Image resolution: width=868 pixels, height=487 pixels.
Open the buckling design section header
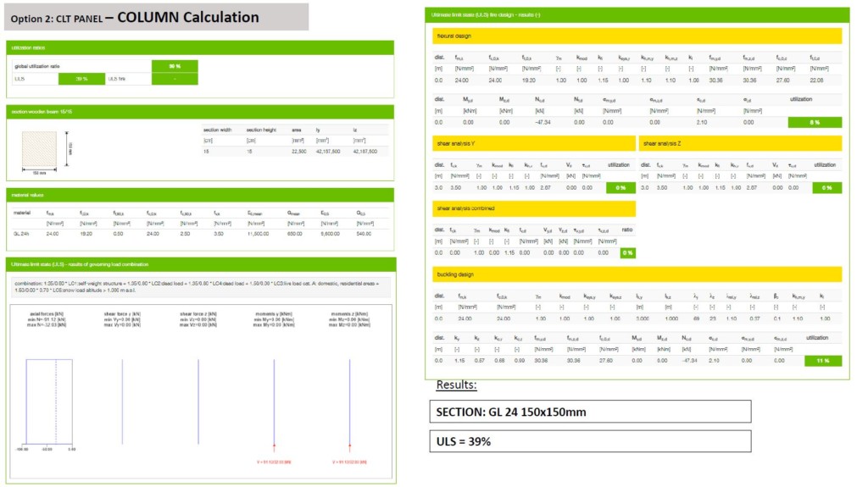coord(637,274)
